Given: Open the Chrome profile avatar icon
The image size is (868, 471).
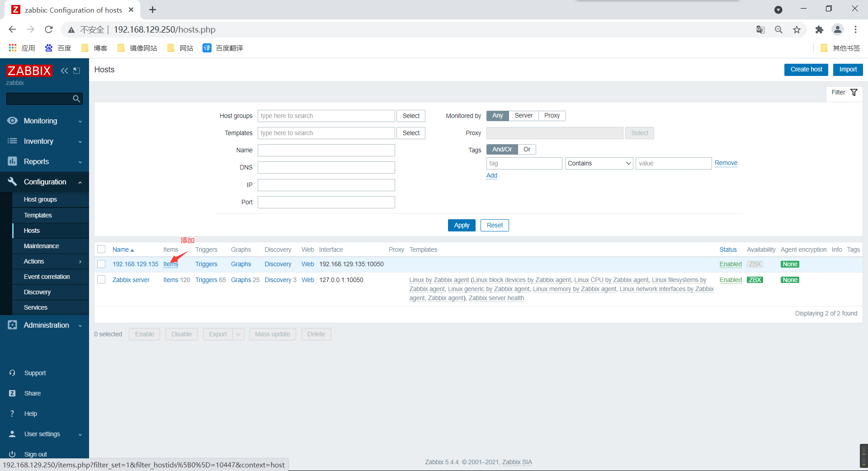Looking at the screenshot, I should click(838, 29).
